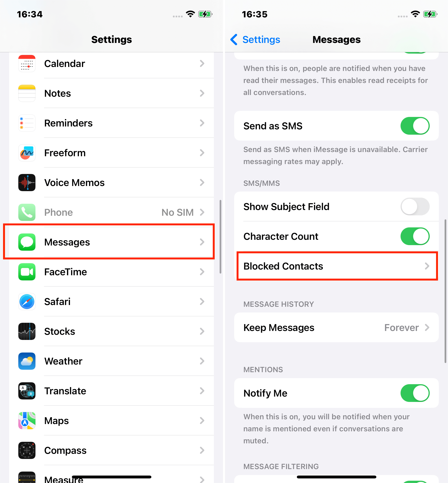Viewport: 448px width, 483px height.
Task: Open the Messages settings
Action: coord(111,241)
